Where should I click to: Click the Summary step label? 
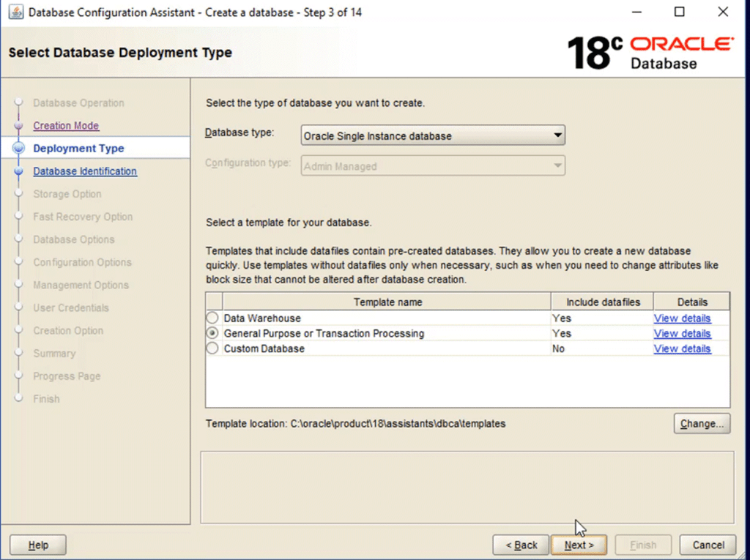(54, 354)
